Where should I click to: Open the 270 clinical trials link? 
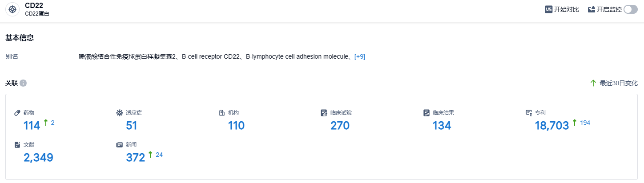pyautogui.click(x=340, y=126)
